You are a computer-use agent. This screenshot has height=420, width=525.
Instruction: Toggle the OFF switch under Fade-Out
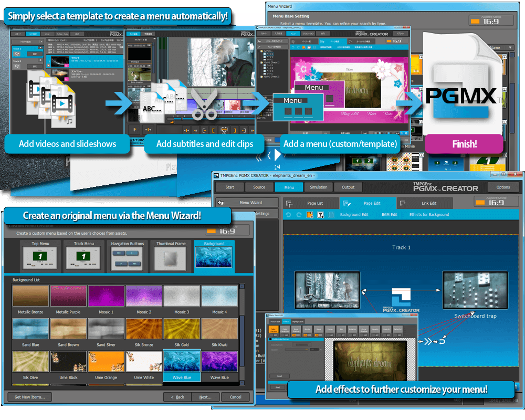[x=397, y=335]
